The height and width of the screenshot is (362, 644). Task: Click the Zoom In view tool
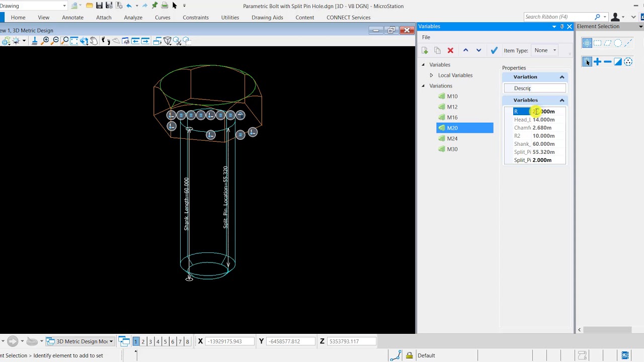coord(46,41)
